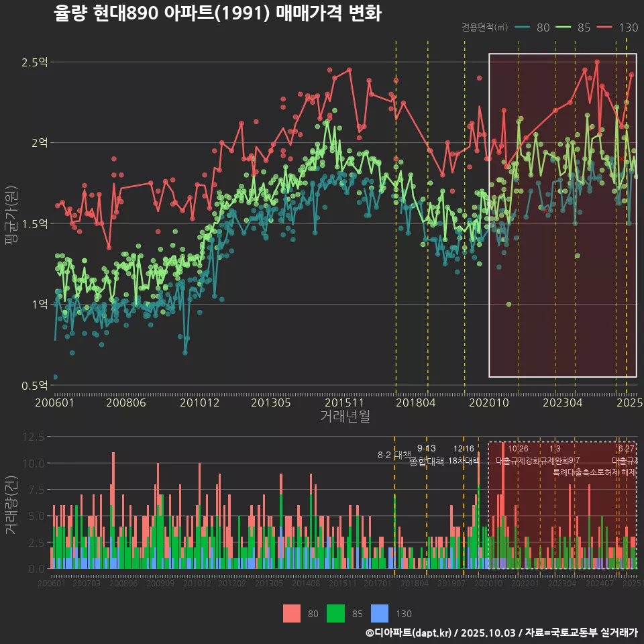The height and width of the screenshot is (644, 644).
Task: Click the 12.5 label on volume chart axis
Action: [x=33, y=437]
